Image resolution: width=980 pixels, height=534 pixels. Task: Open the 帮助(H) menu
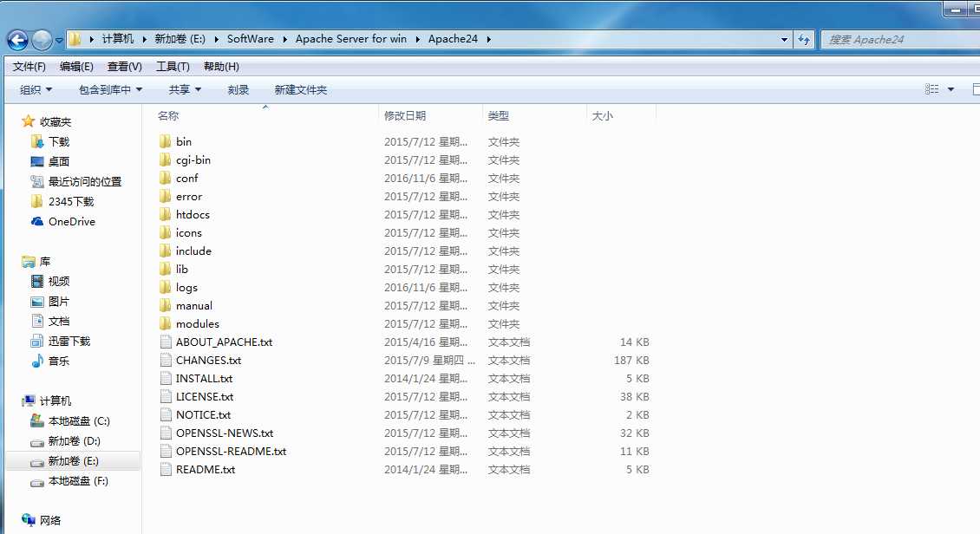(221, 66)
